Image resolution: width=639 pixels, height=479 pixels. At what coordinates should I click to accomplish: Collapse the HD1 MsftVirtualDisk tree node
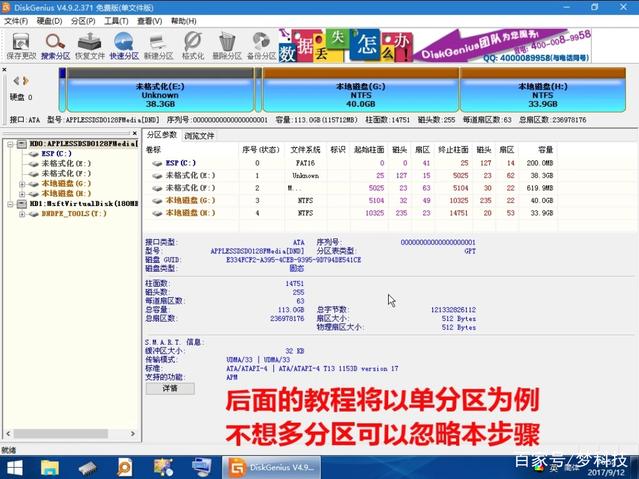point(10,204)
